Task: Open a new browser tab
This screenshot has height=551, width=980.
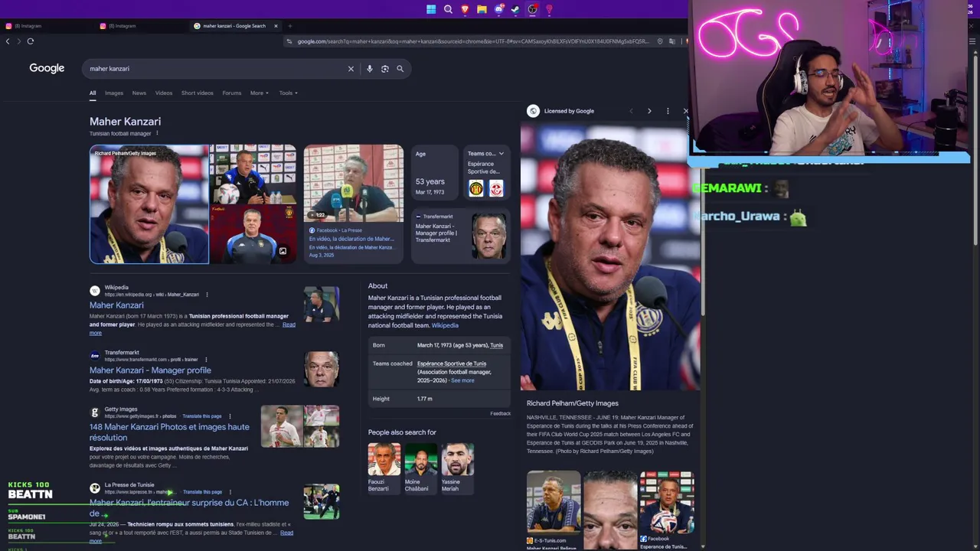Action: pos(289,26)
